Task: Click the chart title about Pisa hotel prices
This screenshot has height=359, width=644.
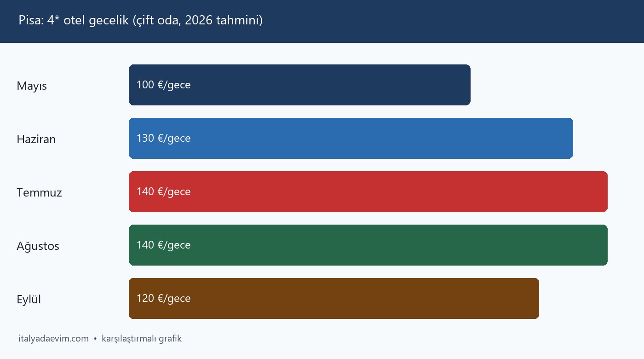Action: [141, 21]
